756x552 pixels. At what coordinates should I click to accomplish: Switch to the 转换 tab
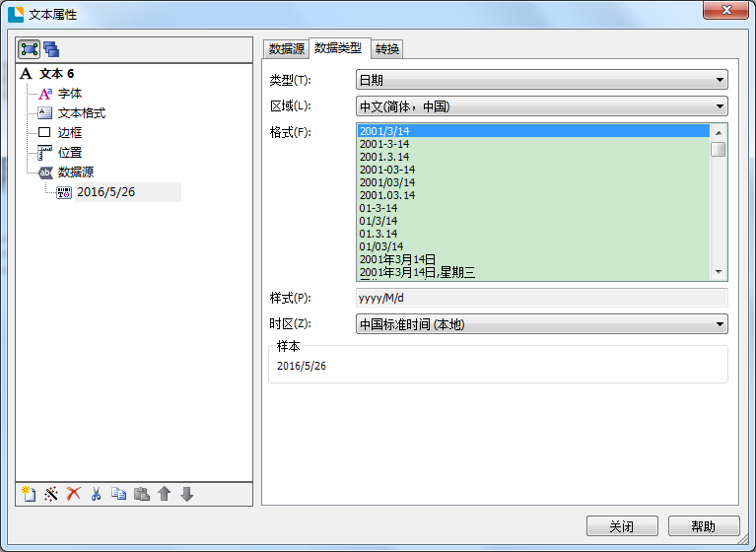(387, 49)
